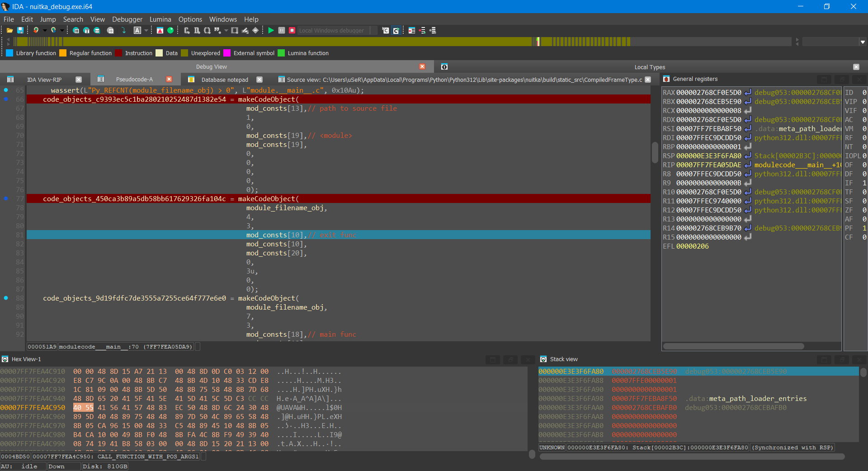Viewport: 868px width, 471px height.
Task: Toggle the ZF flag value
Action: pos(864,210)
